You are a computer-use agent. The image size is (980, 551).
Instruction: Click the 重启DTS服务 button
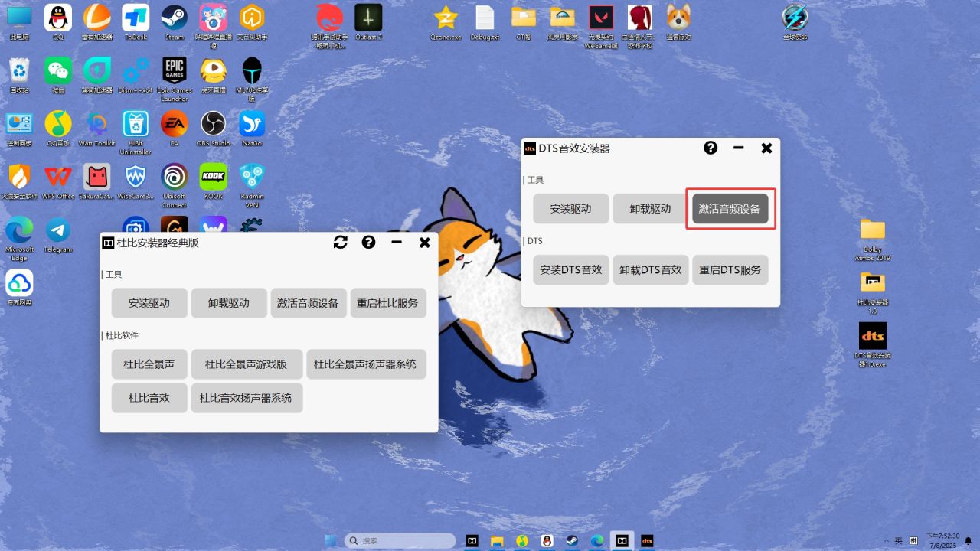point(730,270)
